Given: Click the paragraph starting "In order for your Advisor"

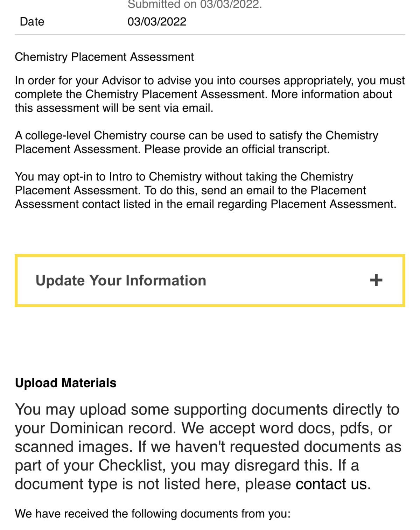Looking at the screenshot, I should pos(210,94).
